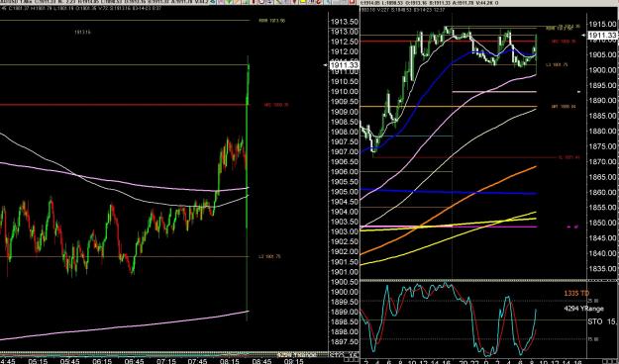Click the orange 1335 TD text
The image size is (619, 364).
pos(576,294)
